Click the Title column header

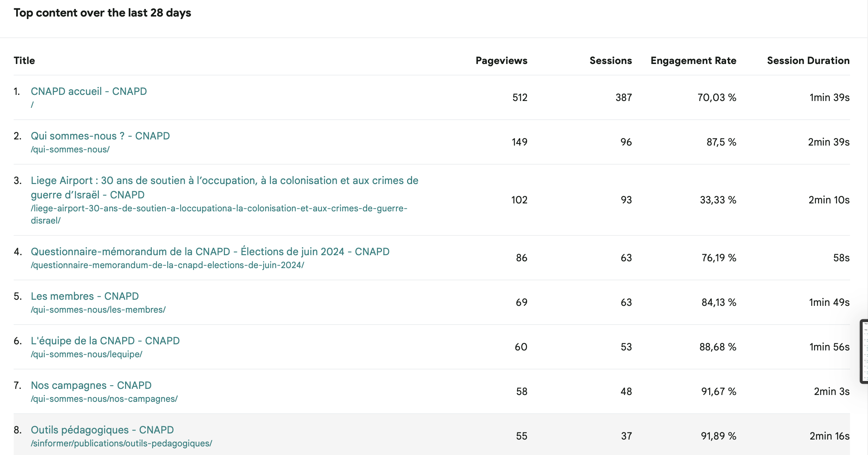(24, 60)
